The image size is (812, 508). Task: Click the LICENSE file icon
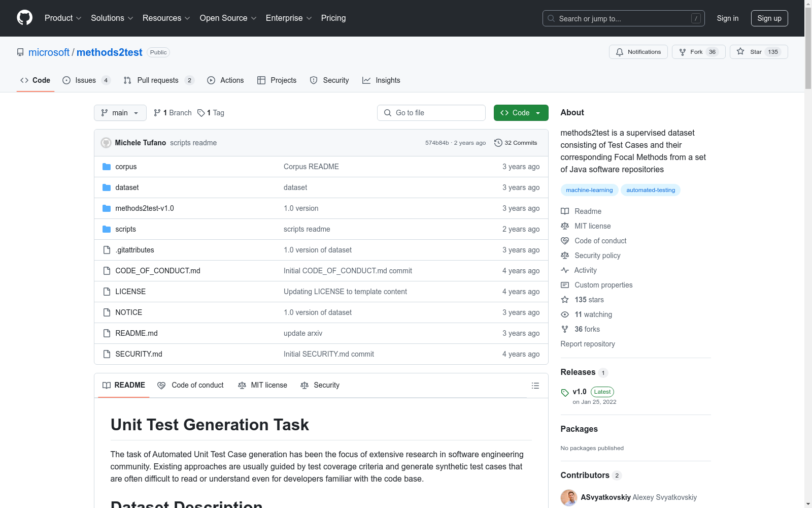(107, 292)
